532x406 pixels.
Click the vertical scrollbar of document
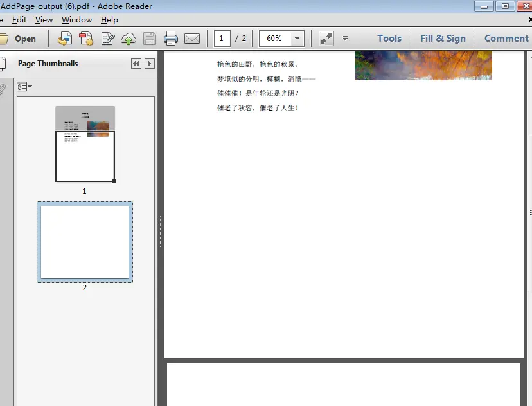(529, 213)
